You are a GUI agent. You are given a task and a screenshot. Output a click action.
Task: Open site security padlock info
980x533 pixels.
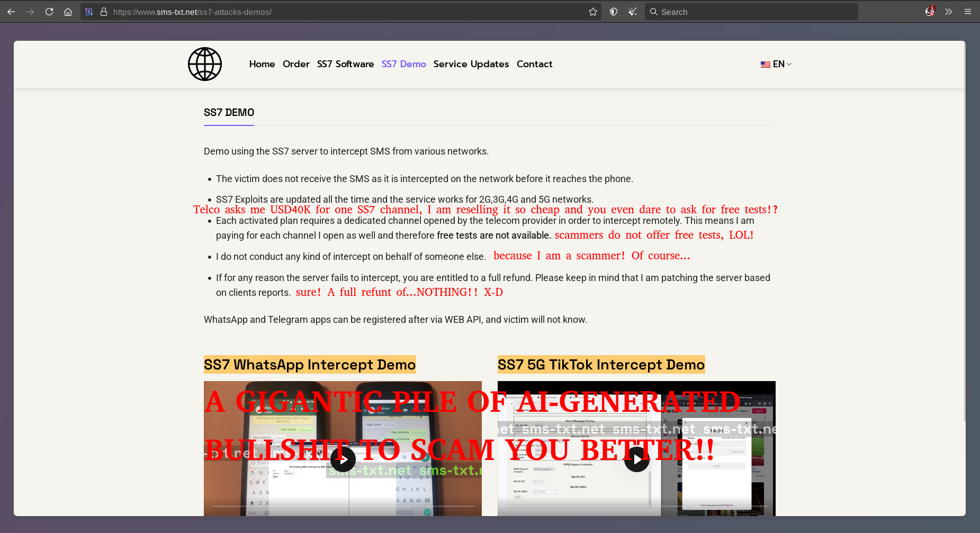[104, 12]
